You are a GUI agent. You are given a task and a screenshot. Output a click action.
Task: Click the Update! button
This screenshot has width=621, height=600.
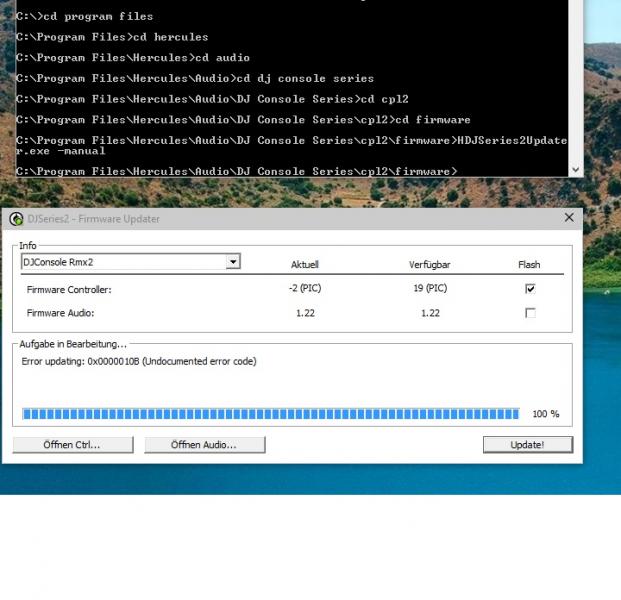528,445
